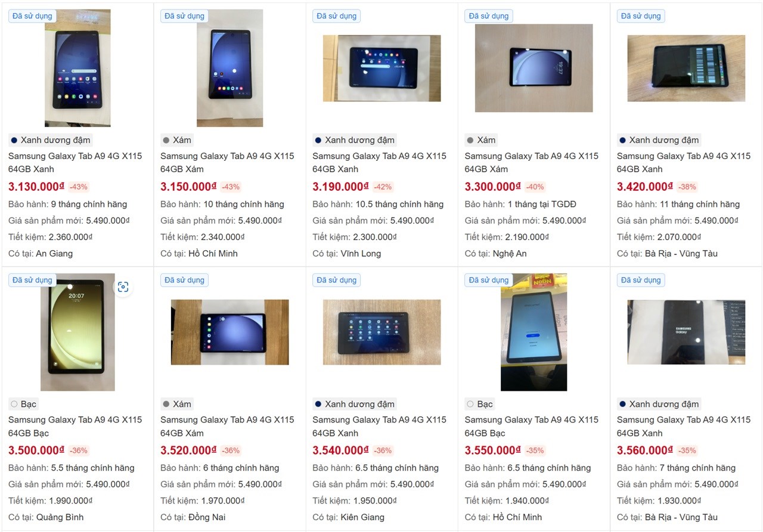Click the Galaxy Tab A9 title of the Nghệ An listing
This screenshot has height=532, width=763.
click(532, 163)
